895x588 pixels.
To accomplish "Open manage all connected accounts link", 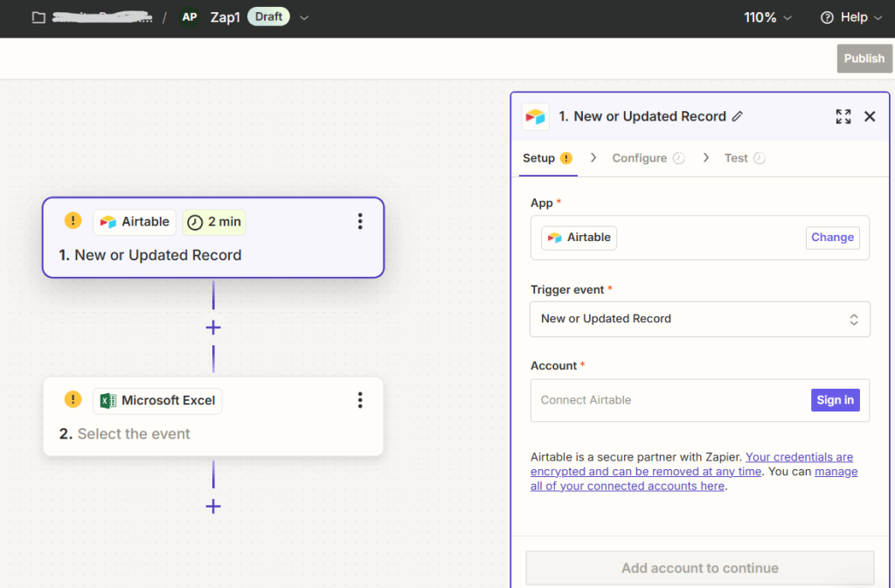I will [694, 479].
